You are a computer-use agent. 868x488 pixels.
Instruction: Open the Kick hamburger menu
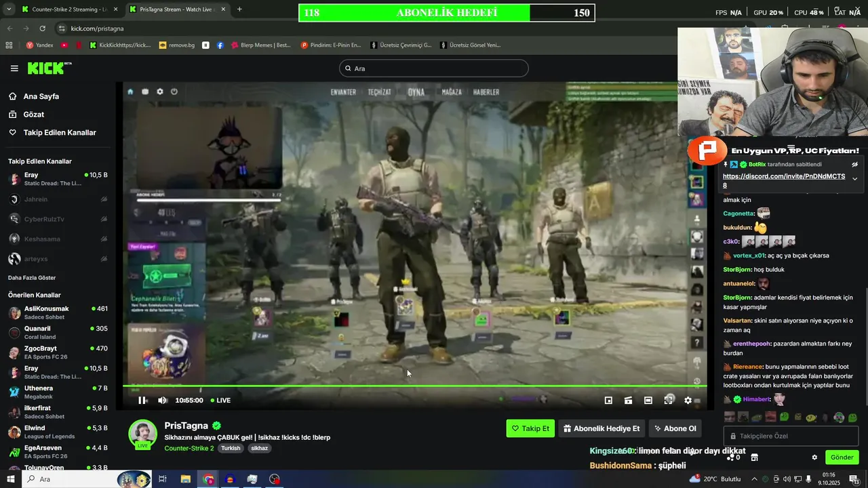14,68
